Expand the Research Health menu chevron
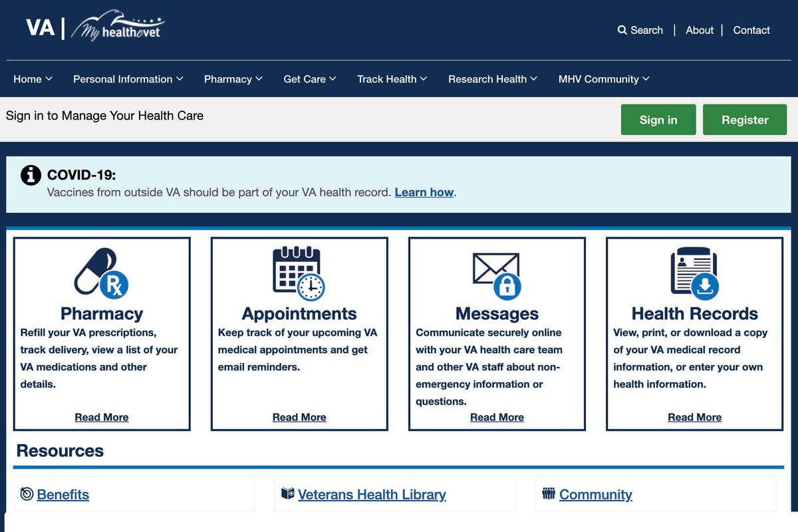The image size is (798, 532). point(533,79)
